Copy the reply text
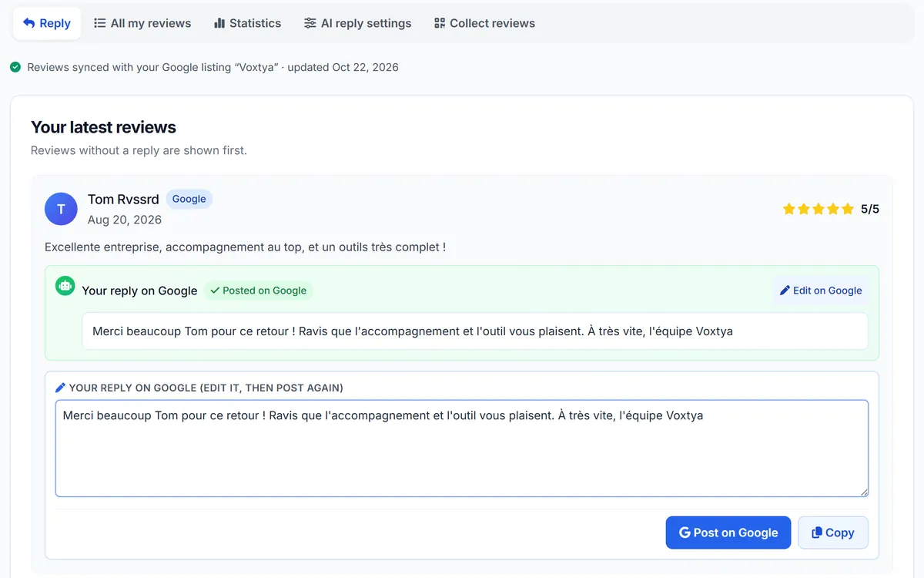 (833, 533)
